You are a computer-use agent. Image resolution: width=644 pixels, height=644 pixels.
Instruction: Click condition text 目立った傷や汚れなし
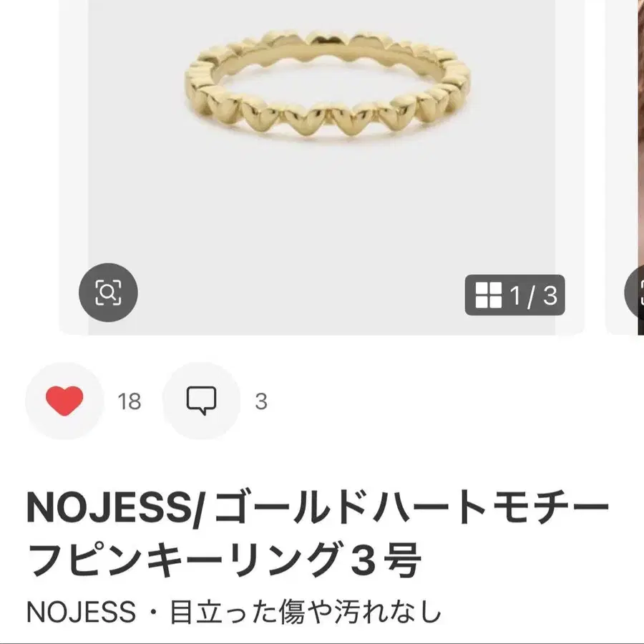(306, 612)
